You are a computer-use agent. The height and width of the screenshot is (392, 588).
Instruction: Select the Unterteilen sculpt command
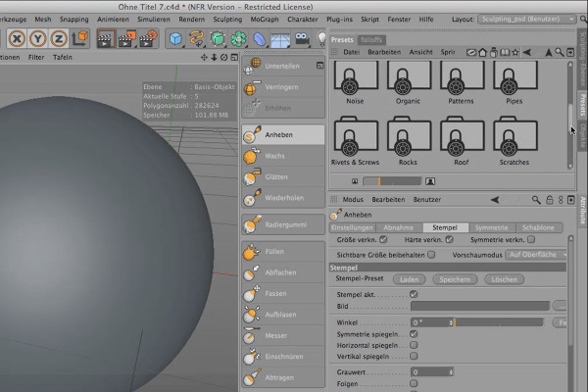[283, 66]
